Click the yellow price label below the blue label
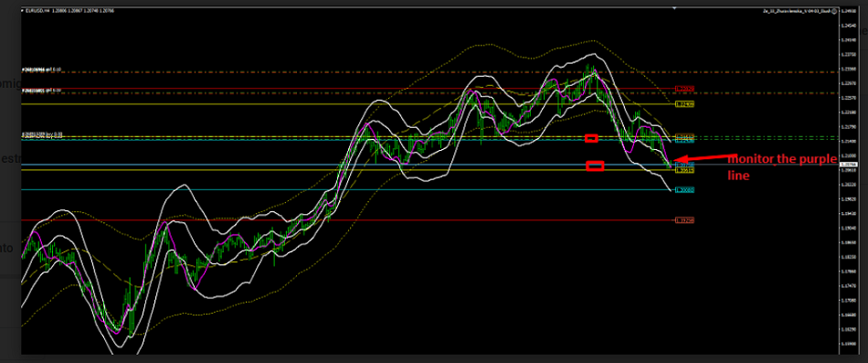 (x=684, y=170)
